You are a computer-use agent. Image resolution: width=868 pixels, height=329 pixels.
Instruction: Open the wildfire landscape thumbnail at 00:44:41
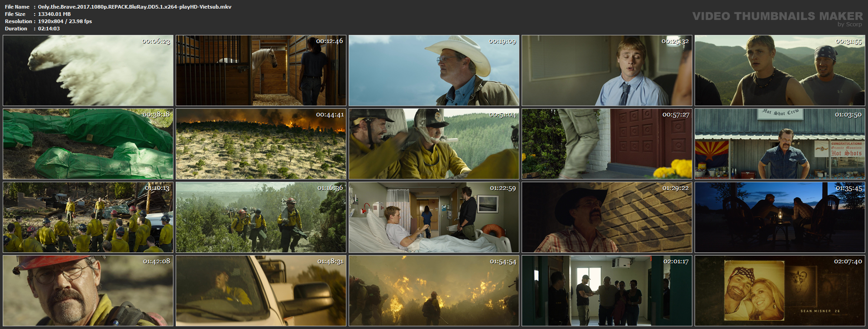click(261, 144)
